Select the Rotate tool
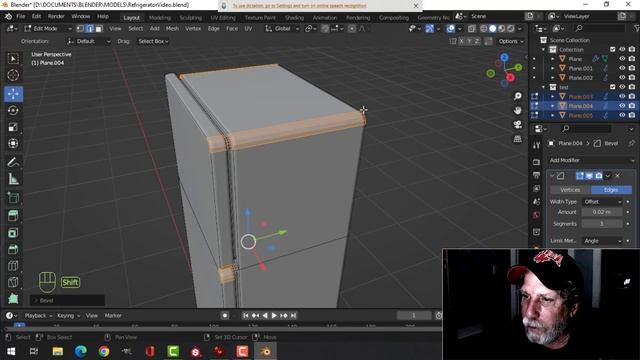Screen dimensions: 640x360 pyautogui.click(x=13, y=111)
